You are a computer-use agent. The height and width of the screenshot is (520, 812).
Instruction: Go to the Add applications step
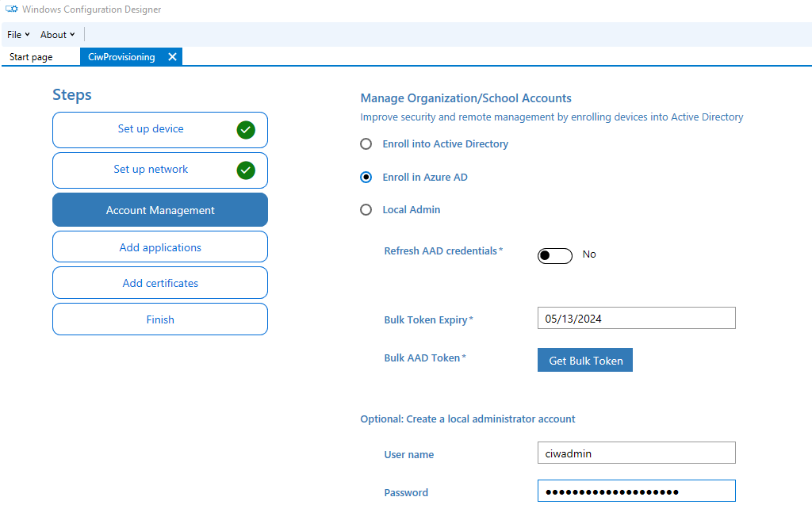pos(160,247)
